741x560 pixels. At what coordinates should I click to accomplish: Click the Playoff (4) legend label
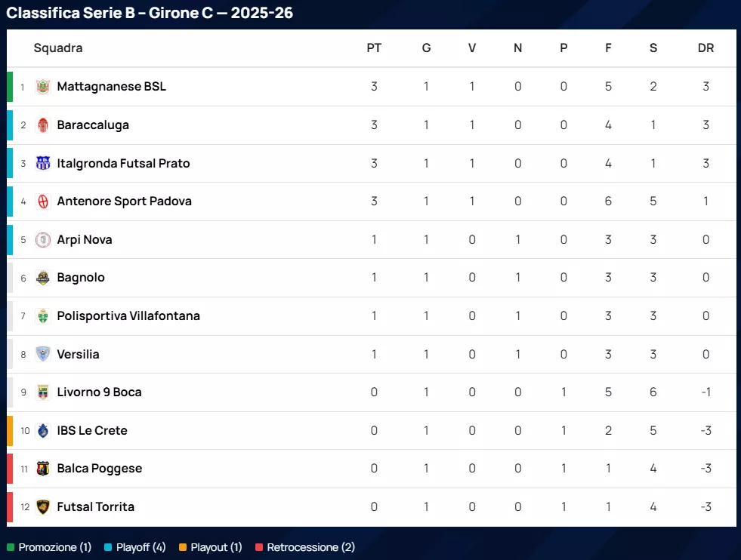140,547
